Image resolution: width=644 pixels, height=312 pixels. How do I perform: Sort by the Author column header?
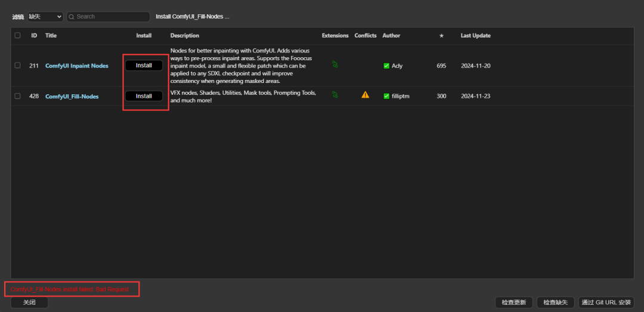click(391, 36)
